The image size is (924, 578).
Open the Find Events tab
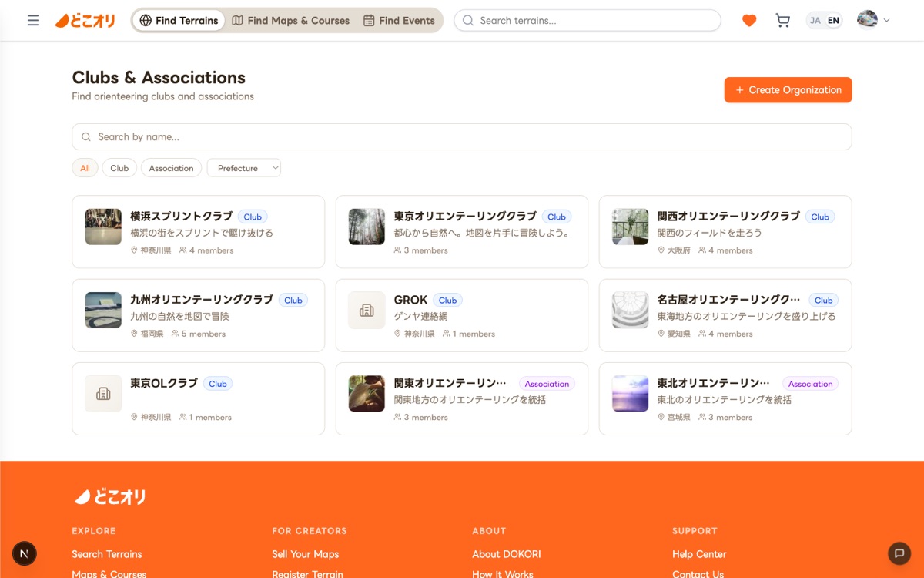click(400, 21)
